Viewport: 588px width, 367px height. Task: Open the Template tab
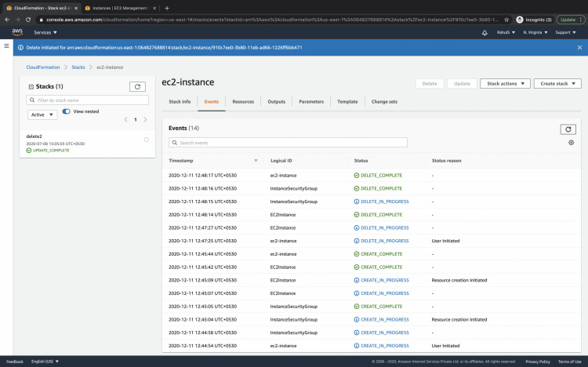(x=347, y=102)
